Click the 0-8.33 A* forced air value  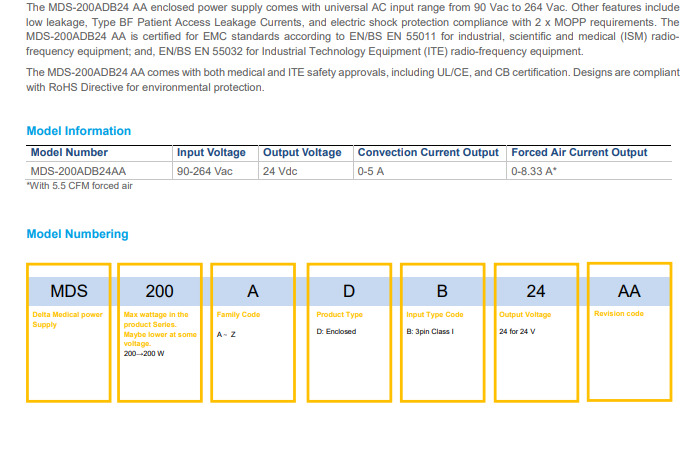534,171
